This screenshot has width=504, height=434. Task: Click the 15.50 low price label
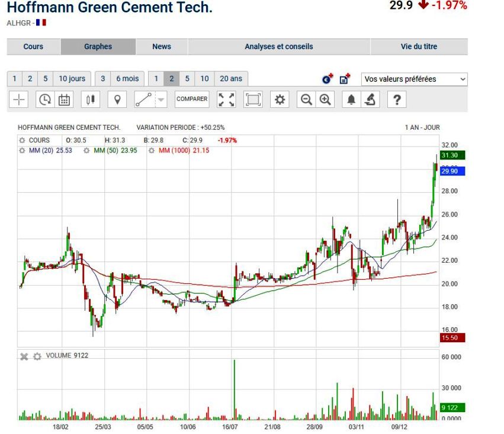coord(452,338)
